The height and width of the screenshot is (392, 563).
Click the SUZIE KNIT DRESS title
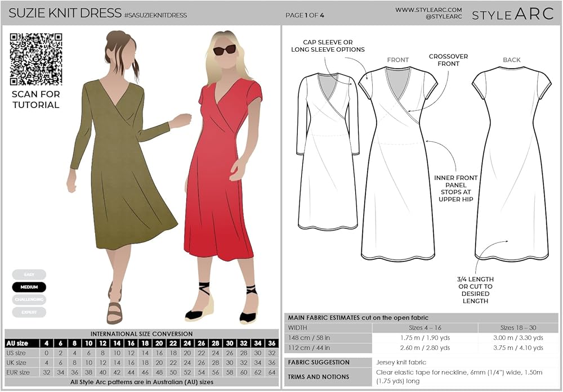(65, 13)
